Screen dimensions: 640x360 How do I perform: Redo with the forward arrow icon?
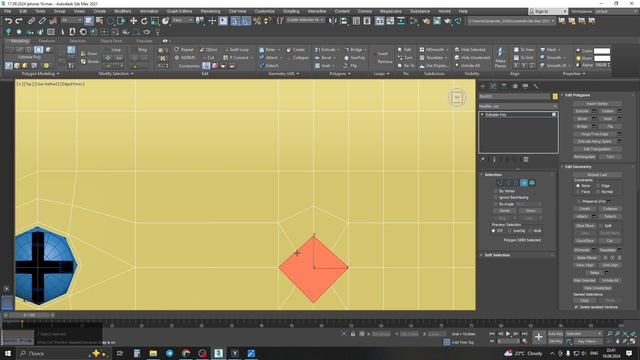click(x=19, y=21)
